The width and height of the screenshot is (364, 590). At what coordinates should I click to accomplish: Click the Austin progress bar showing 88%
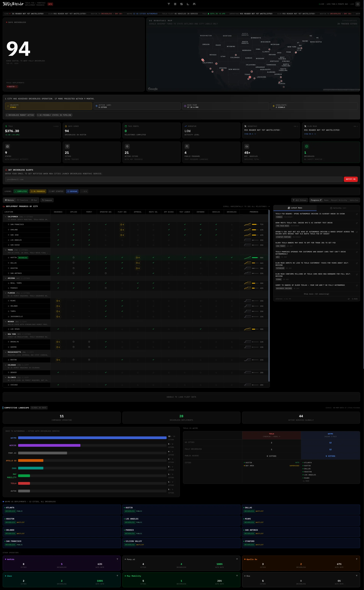tap(255, 258)
